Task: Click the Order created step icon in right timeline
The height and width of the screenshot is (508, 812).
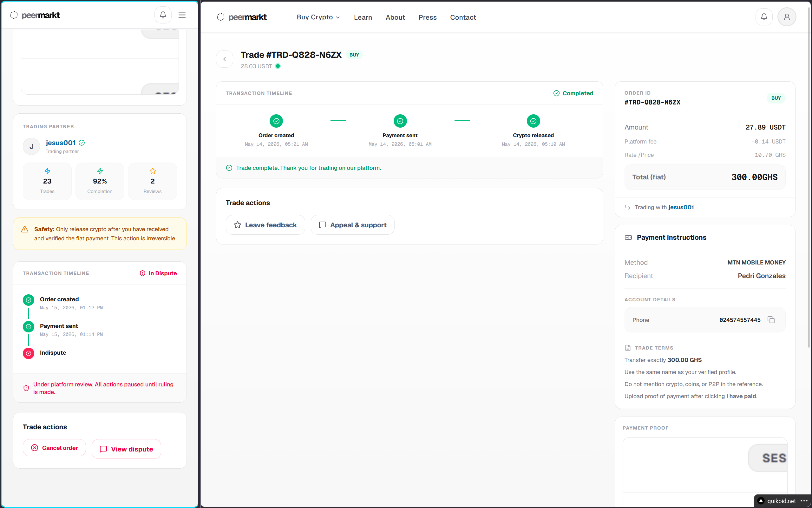Action: pos(276,121)
